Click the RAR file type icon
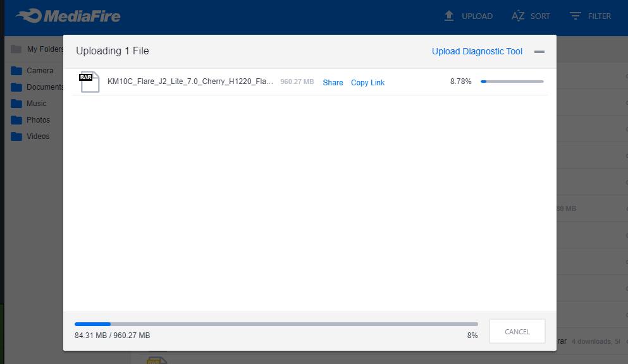The image size is (628, 364). tap(89, 82)
